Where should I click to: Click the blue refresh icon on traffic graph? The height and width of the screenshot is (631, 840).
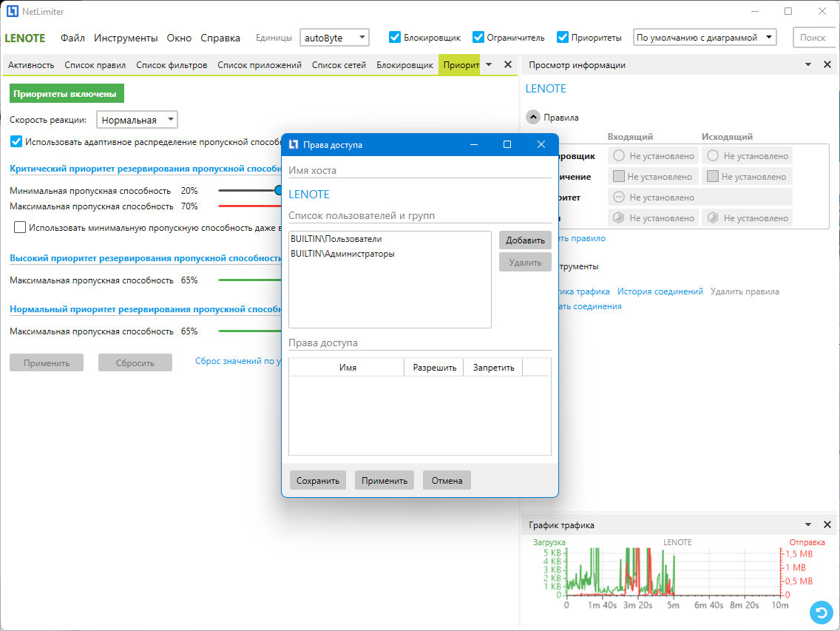coord(822,613)
